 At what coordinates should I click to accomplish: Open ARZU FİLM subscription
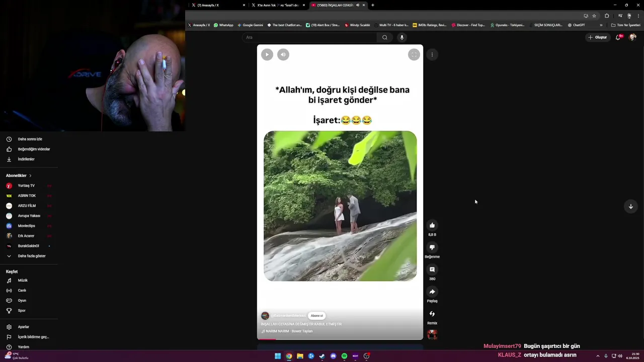point(29,206)
